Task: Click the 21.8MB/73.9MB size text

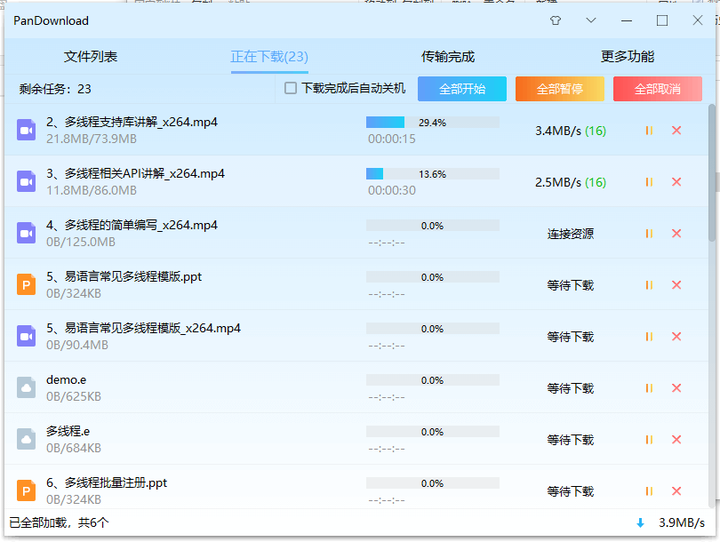Action: (x=91, y=139)
